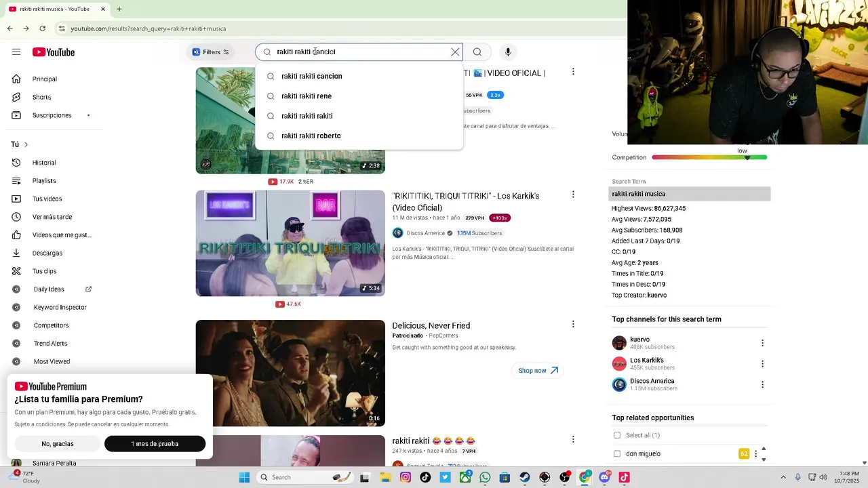Open Playlists in the sidebar
This screenshot has height=488, width=868.
tap(44, 181)
